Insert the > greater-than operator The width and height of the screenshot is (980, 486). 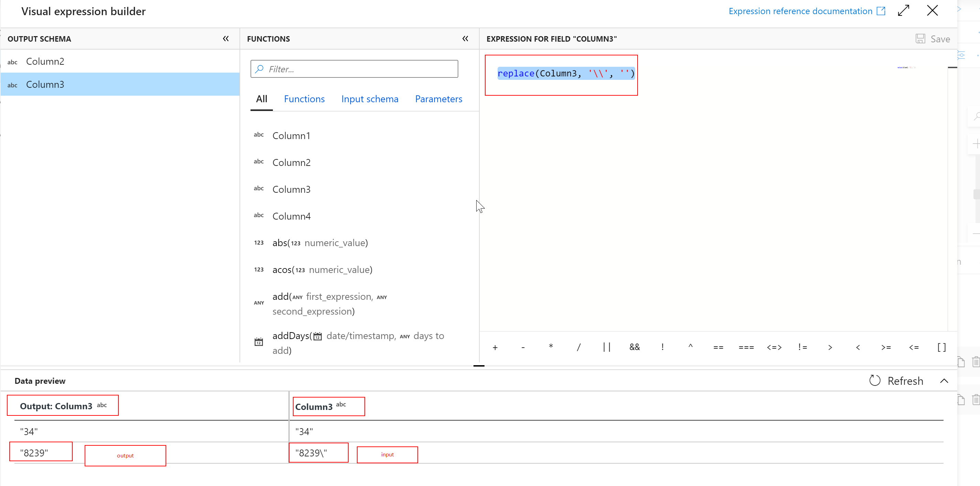pyautogui.click(x=830, y=347)
